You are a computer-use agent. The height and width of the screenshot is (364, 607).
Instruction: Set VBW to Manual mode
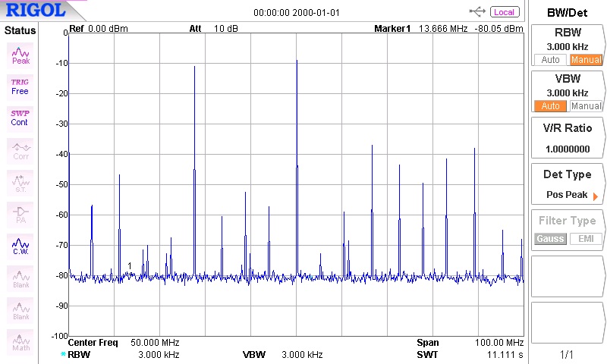point(586,106)
